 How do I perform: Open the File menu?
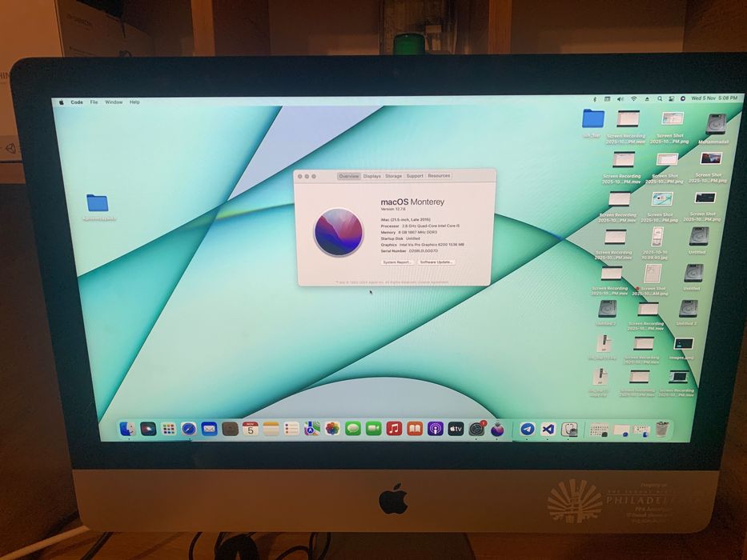(94, 102)
